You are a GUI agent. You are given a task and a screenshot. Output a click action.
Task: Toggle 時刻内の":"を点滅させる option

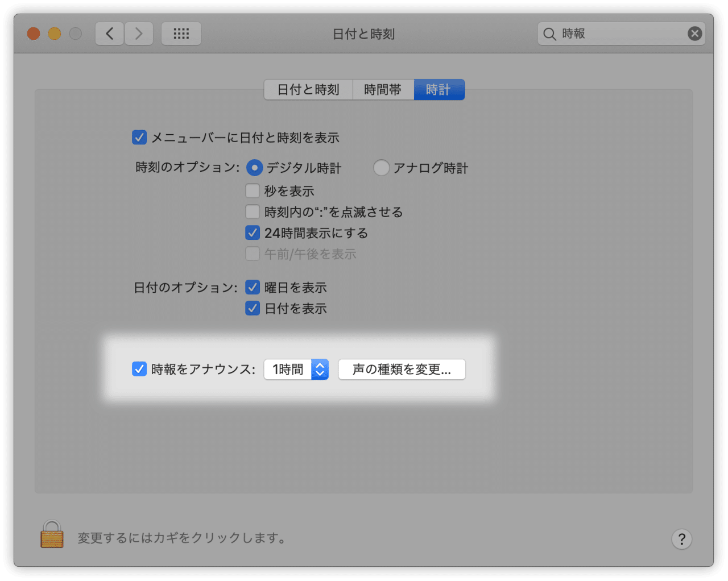click(x=253, y=211)
